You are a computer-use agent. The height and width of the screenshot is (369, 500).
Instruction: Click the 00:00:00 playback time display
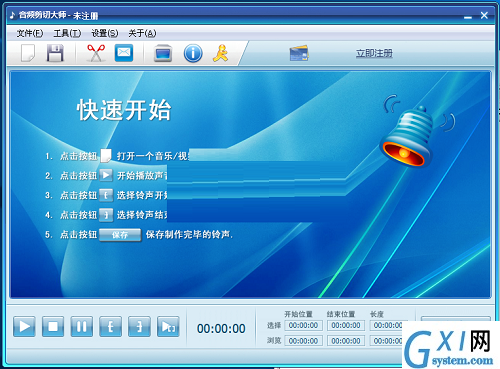point(221,329)
